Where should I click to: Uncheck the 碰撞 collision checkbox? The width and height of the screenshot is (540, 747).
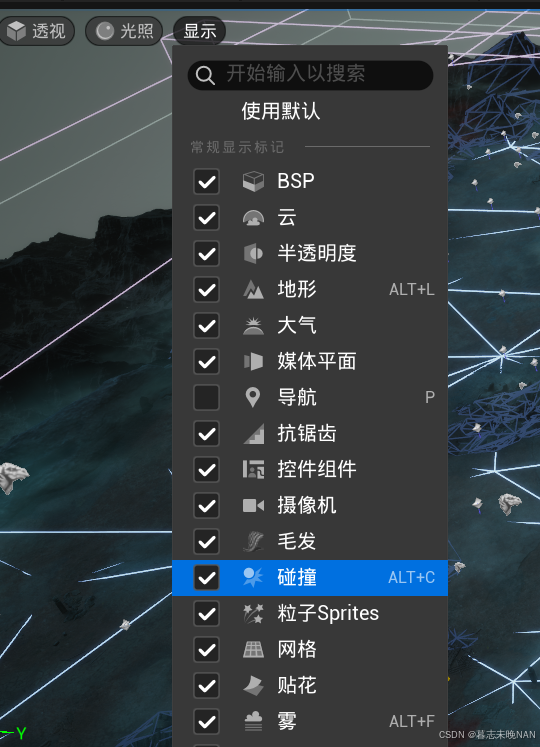click(x=206, y=577)
